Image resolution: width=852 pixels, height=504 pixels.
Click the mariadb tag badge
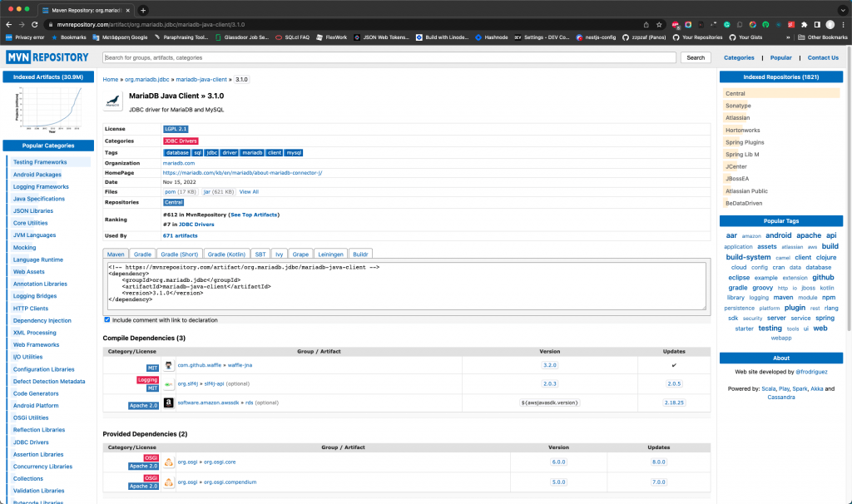pos(252,153)
